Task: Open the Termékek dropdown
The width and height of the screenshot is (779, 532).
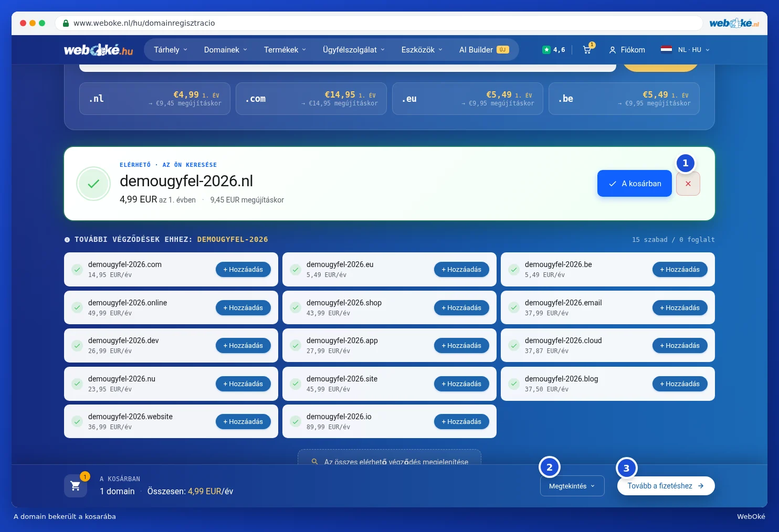Action: pos(285,50)
